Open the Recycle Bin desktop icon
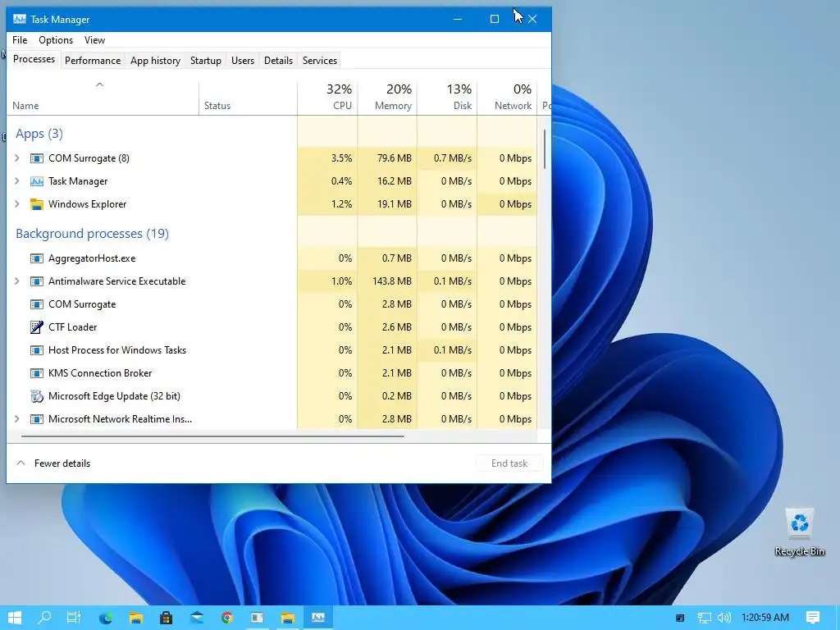 click(x=799, y=532)
